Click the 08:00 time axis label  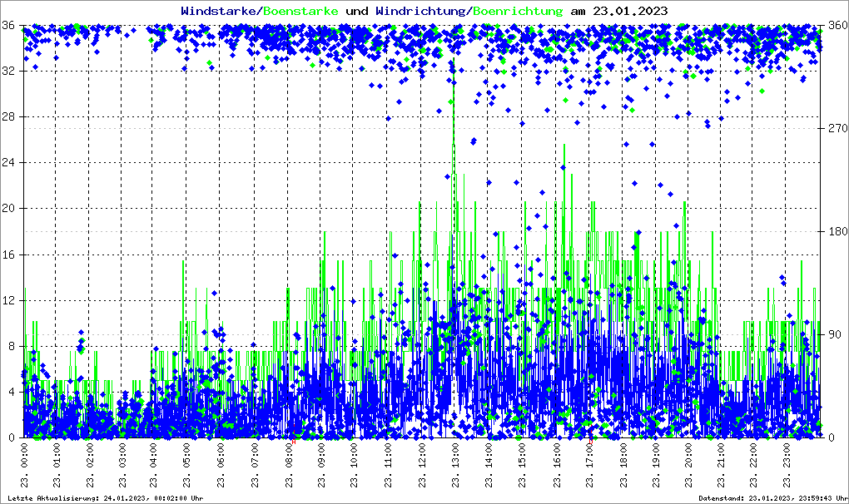[289, 465]
